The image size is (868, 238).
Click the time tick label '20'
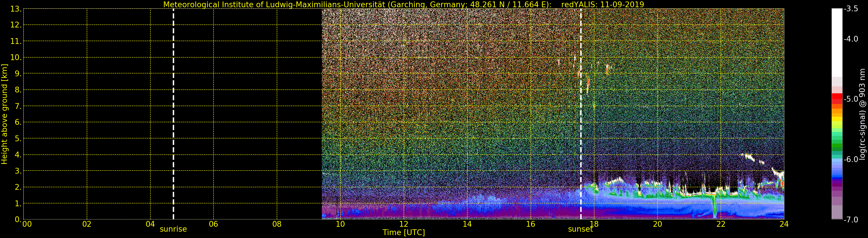point(657,224)
